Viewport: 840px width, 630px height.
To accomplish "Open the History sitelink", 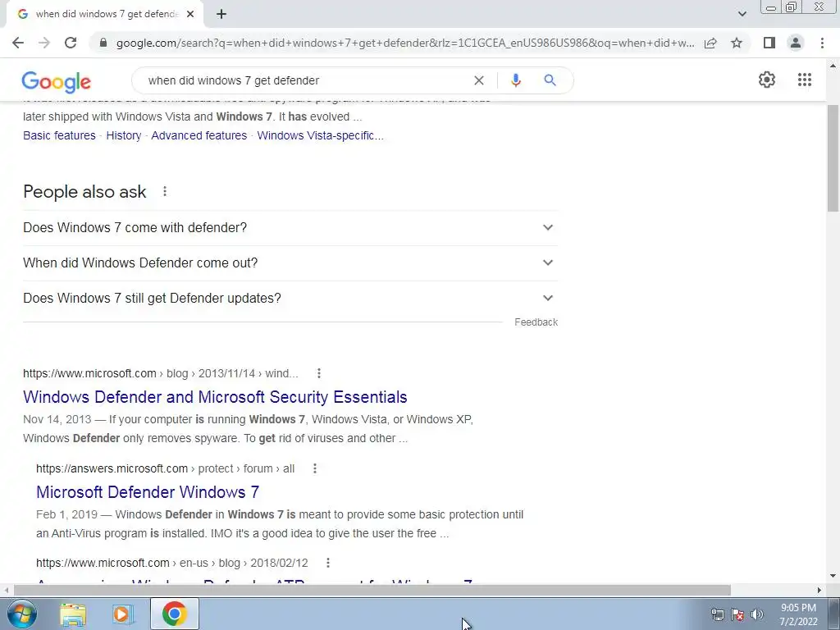I will 124,135.
